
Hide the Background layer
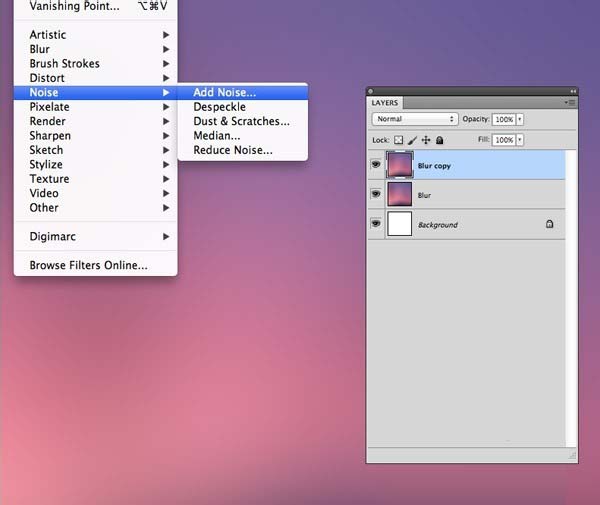[376, 223]
